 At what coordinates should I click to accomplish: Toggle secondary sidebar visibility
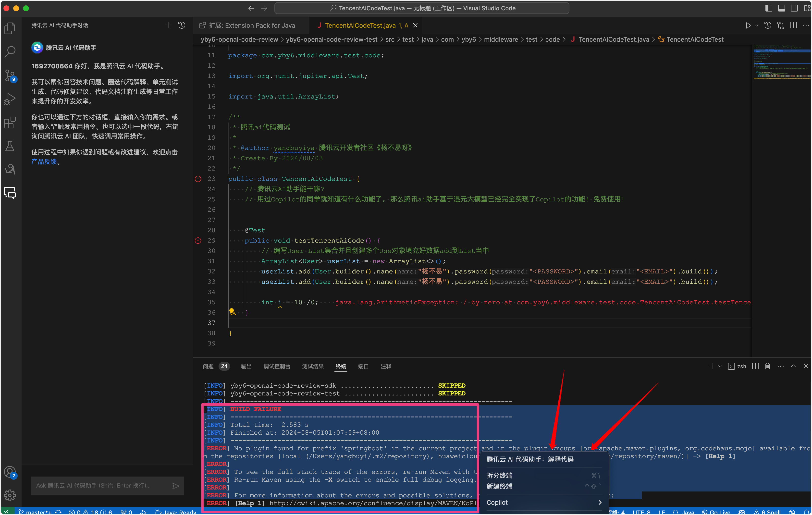click(794, 8)
